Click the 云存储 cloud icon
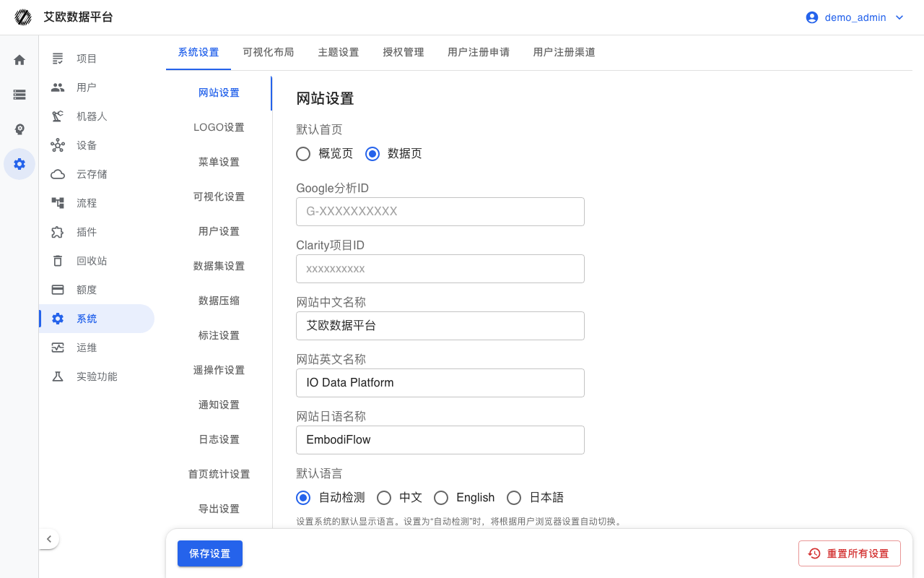 tap(58, 174)
